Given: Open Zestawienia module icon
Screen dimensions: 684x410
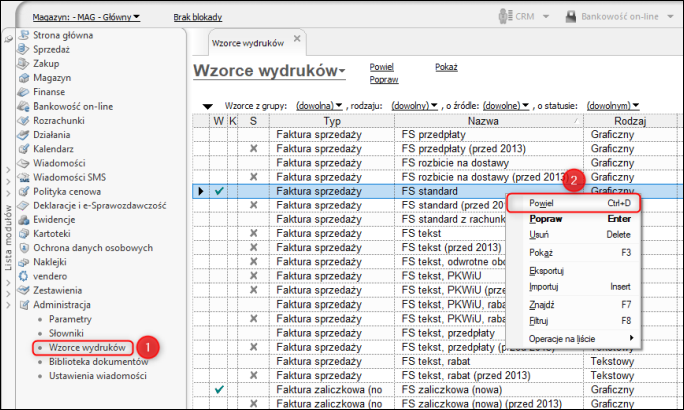Looking at the screenshot, I should (x=24, y=290).
